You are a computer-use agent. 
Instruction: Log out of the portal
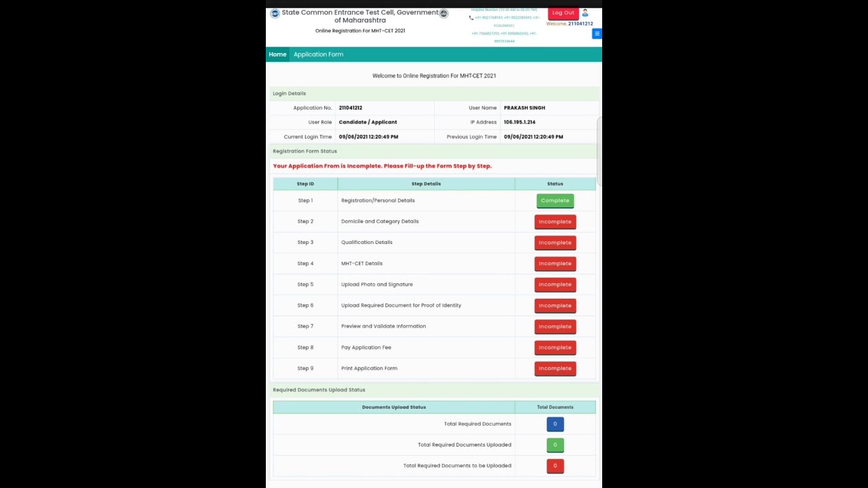(563, 13)
